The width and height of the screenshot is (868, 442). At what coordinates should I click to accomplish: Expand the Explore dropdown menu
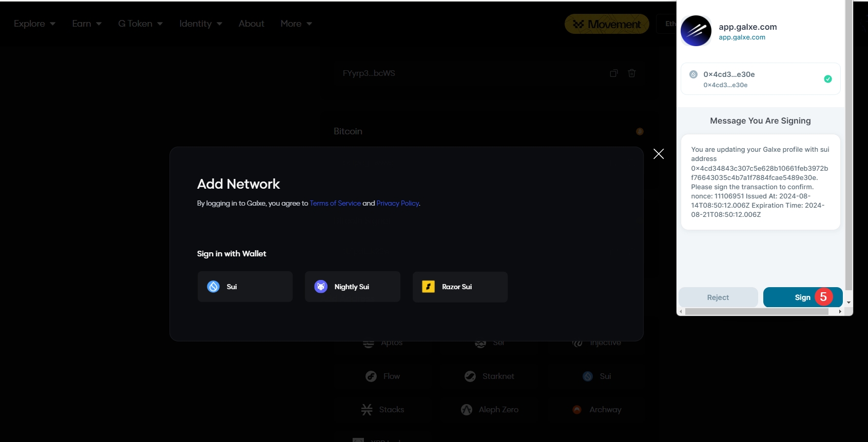tap(34, 24)
